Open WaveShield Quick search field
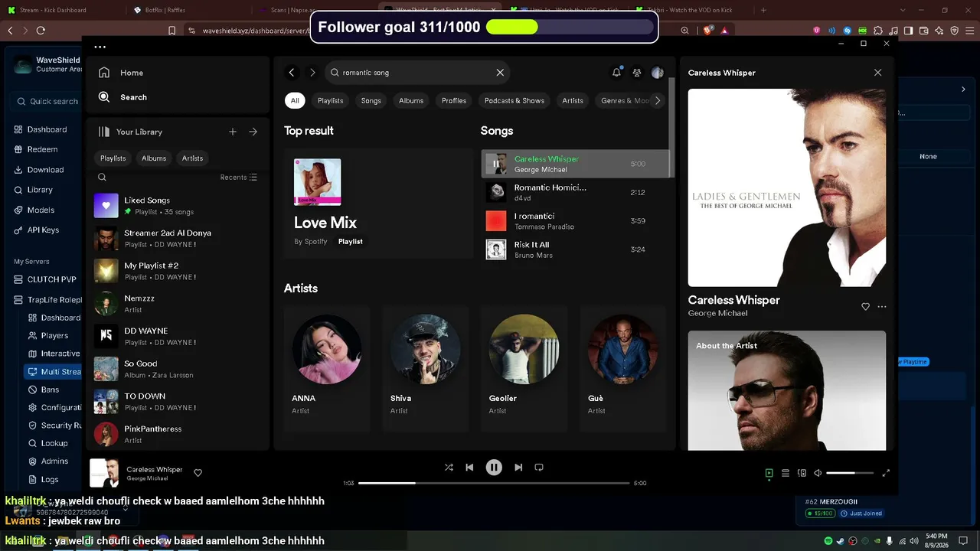980x551 pixels. [48, 101]
